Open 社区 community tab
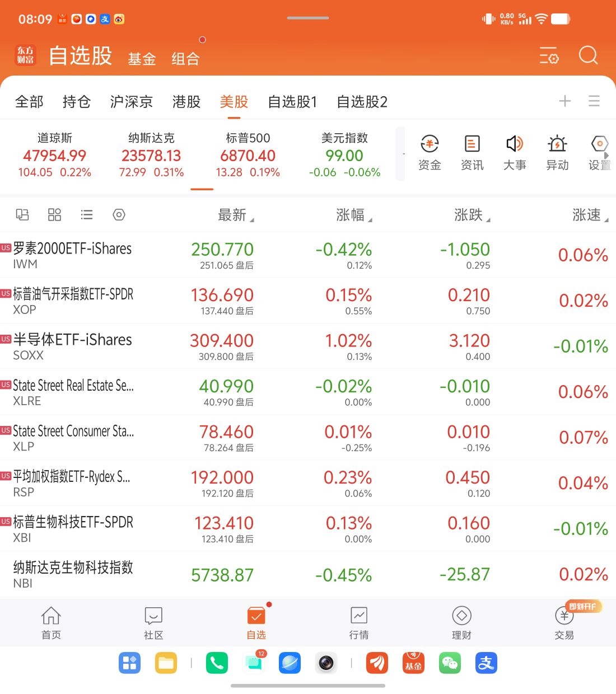Screen dimensions: 616x694 pos(153,622)
